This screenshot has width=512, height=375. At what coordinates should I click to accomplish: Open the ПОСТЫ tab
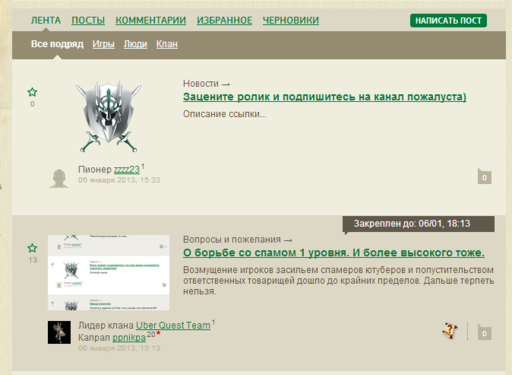tap(88, 21)
